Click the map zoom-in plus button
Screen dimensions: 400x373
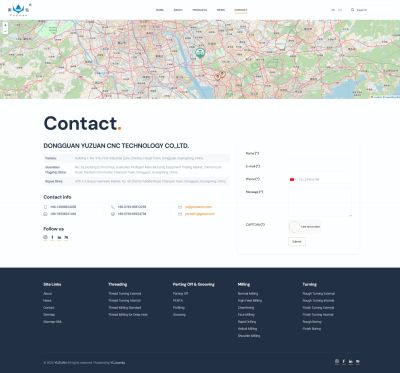[5, 25]
